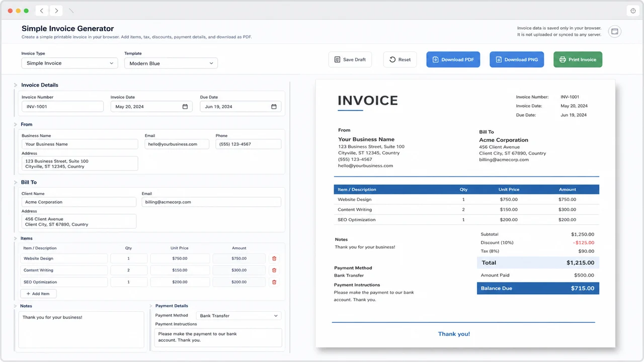Download the invoice as PNG
The image size is (644, 362).
click(517, 59)
